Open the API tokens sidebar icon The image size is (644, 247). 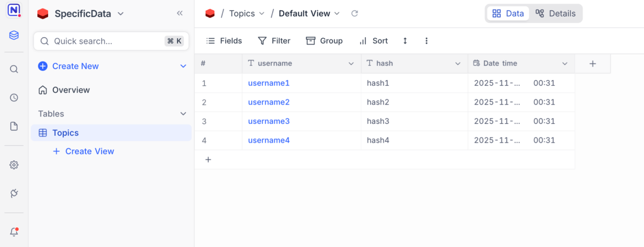14,193
